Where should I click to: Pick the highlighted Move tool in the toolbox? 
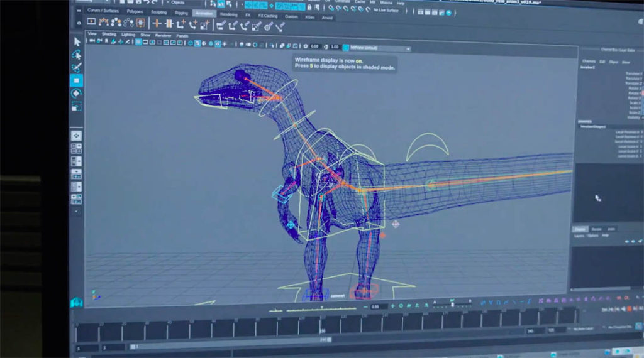tap(76, 80)
